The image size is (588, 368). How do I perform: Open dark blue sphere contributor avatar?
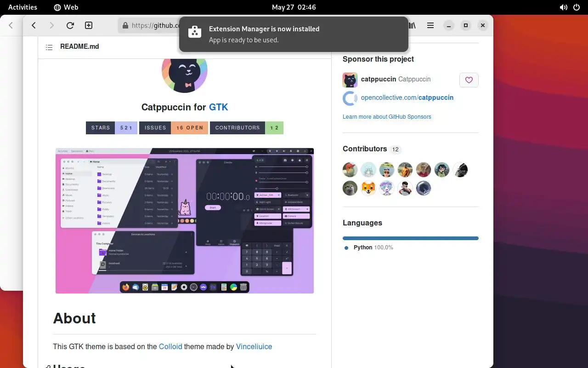pos(424,188)
